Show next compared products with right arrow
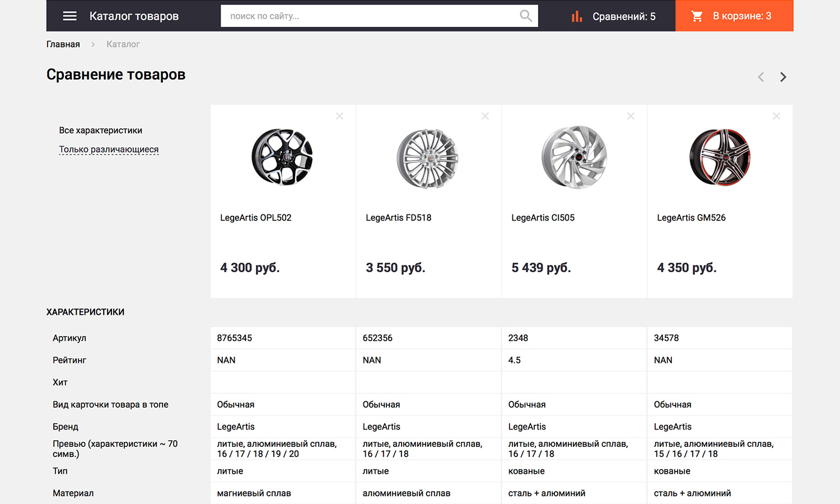840x504 pixels. [783, 77]
